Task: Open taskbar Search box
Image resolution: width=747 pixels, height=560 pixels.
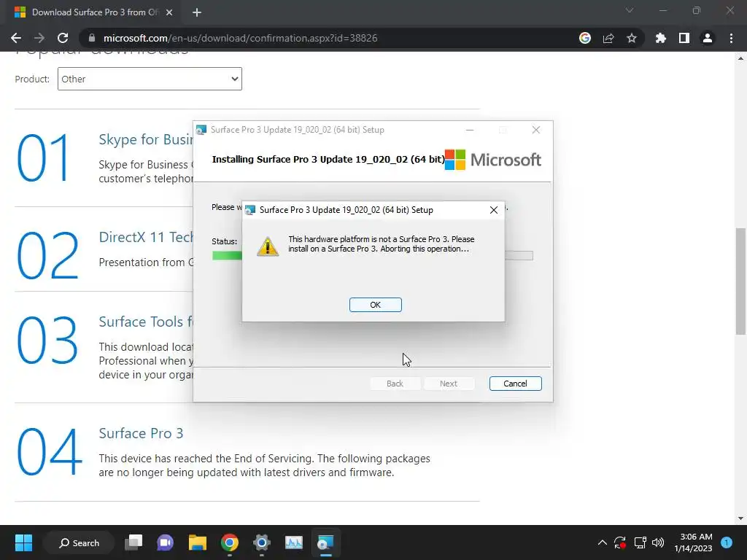Action: click(79, 542)
